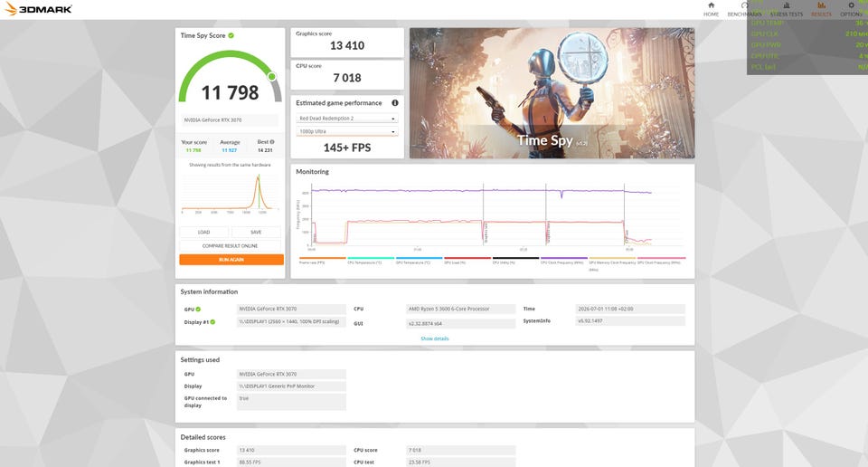The height and width of the screenshot is (467, 868).
Task: Click the Time Spy Score validation checkmark
Action: (x=231, y=35)
